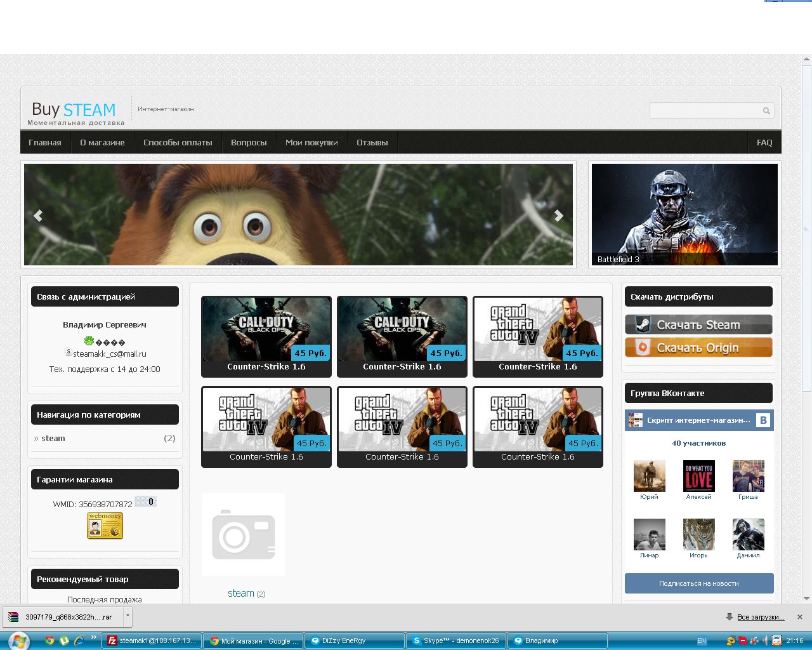This screenshot has height=650, width=812.
Task: Open the О магазине menu item
Action: tap(102, 142)
